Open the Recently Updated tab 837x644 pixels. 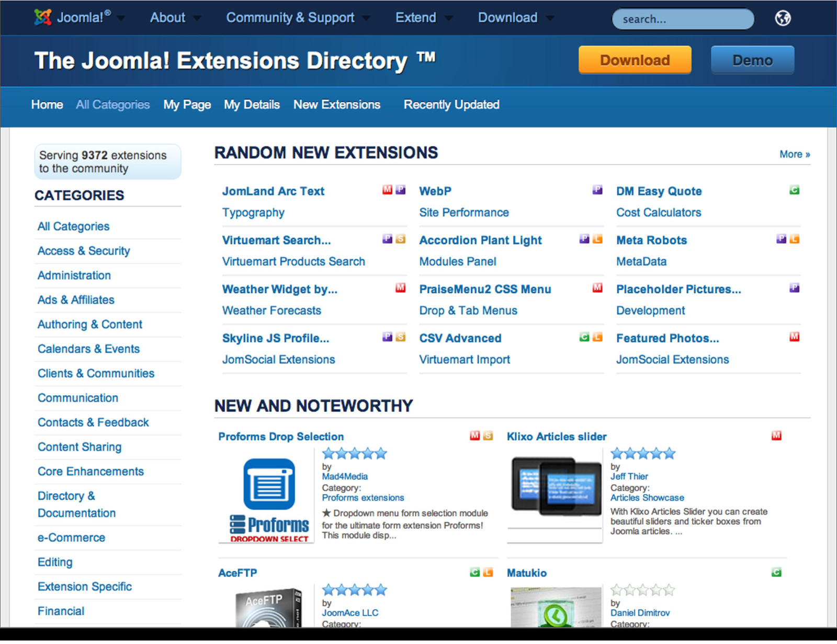tap(451, 105)
